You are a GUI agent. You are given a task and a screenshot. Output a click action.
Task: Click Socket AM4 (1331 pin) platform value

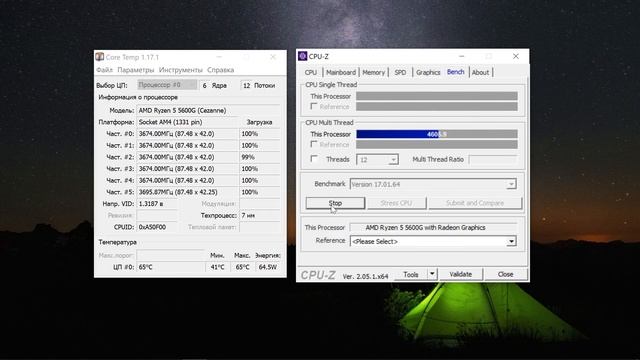(x=170, y=122)
